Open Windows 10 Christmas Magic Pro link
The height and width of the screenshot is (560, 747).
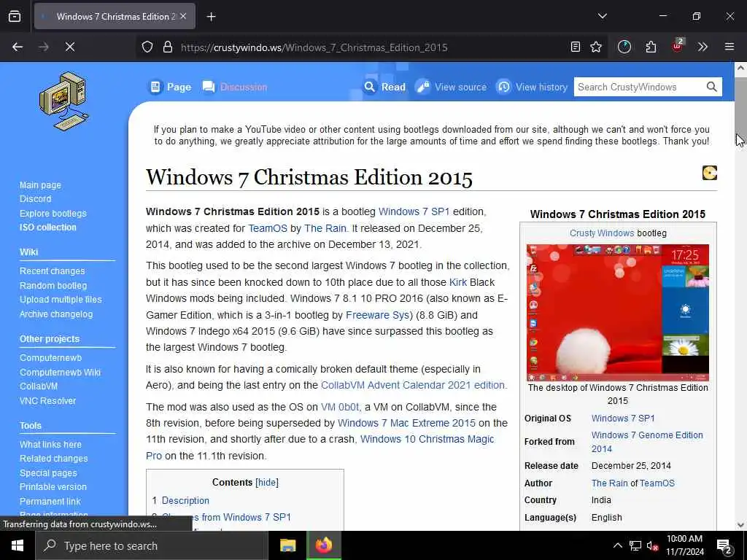(x=427, y=439)
